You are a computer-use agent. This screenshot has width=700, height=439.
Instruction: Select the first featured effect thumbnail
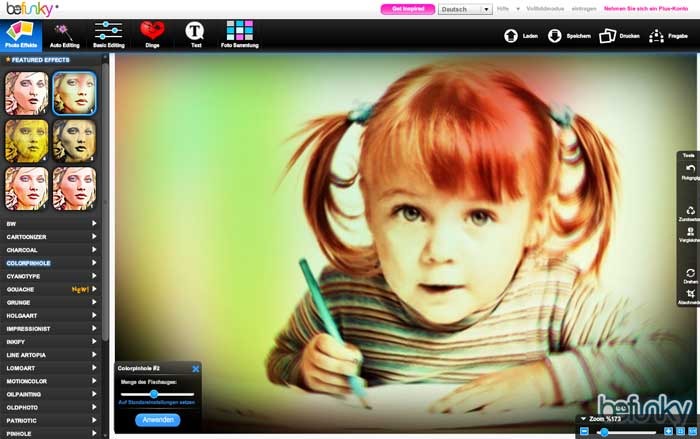click(x=24, y=93)
